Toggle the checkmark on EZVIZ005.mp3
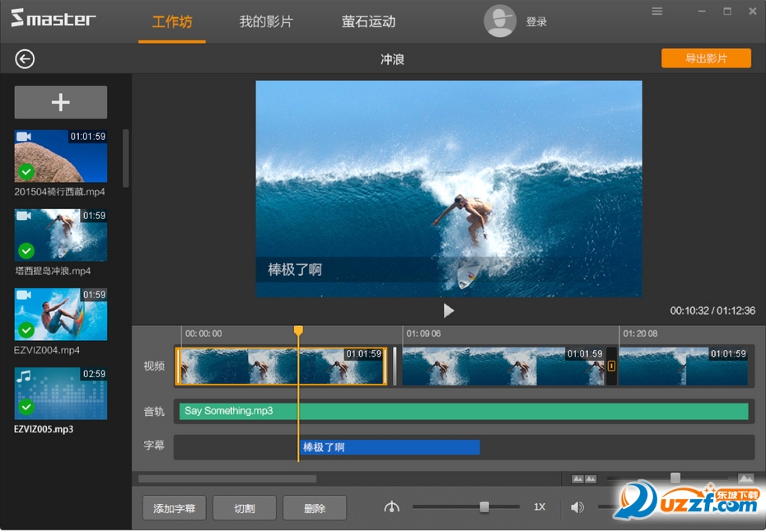This screenshot has height=532, width=766. pyautogui.click(x=26, y=407)
